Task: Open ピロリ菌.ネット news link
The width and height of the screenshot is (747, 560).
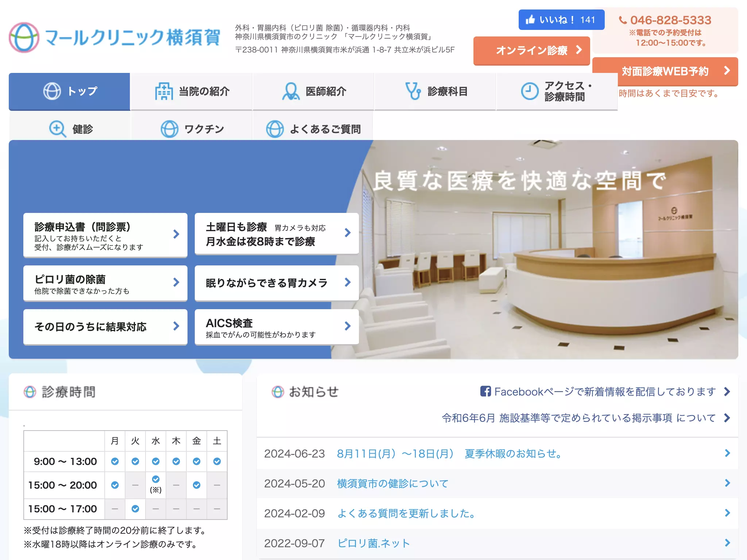Action: (373, 543)
